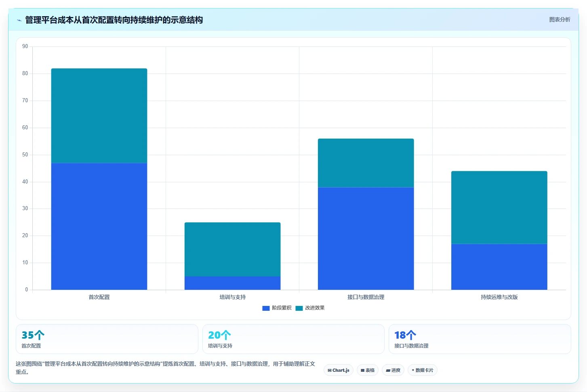Screen dimensions: 587x392
Task: Open the 18个 接口与数据治理 stat card
Action: point(480,339)
